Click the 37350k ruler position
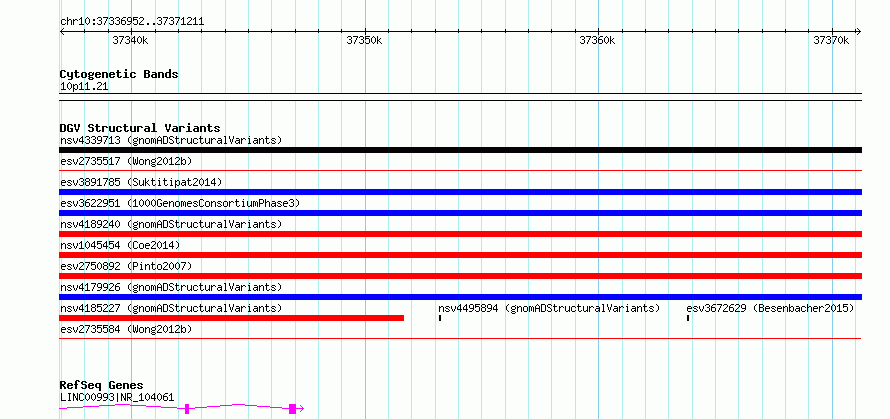Image resolution: width=890 pixels, height=419 pixels. 364,40
